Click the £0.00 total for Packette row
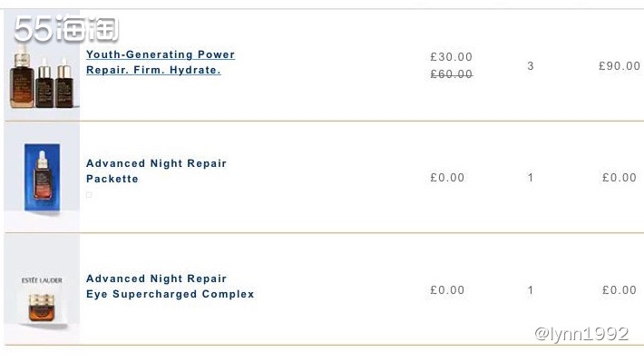644x362 pixels. [620, 178]
